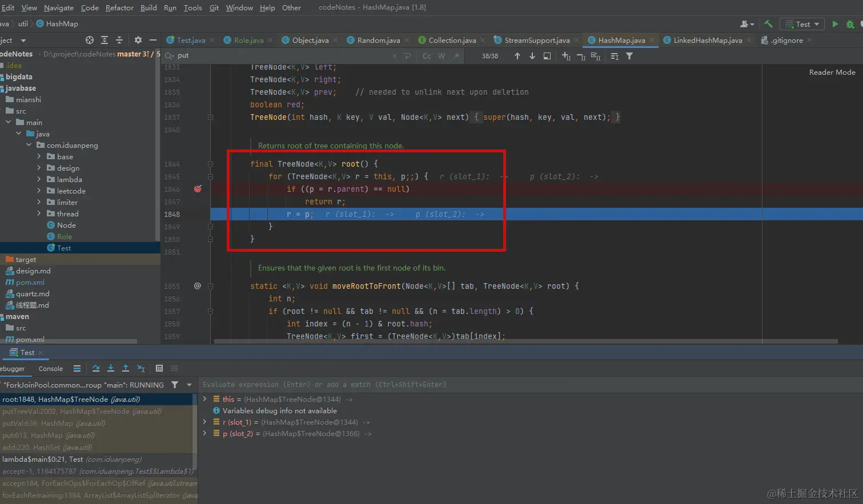Click the Build project hammer icon

pyautogui.click(x=768, y=24)
